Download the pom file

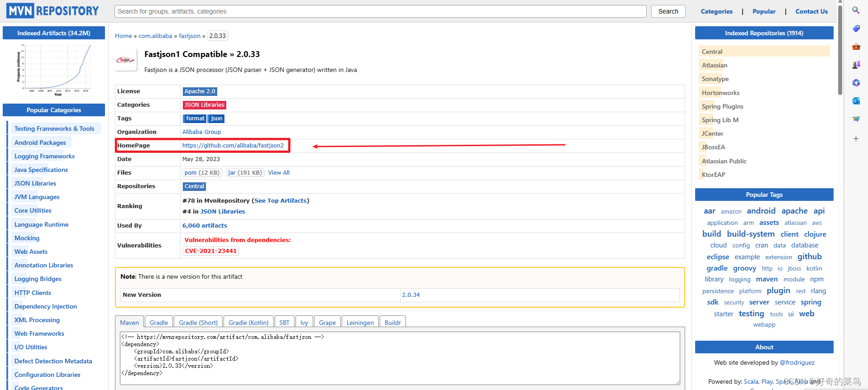pyautogui.click(x=202, y=173)
